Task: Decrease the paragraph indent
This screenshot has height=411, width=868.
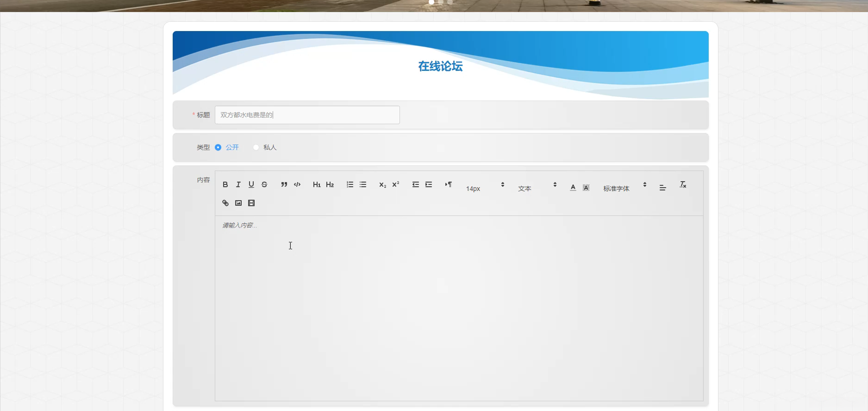Action: point(416,184)
